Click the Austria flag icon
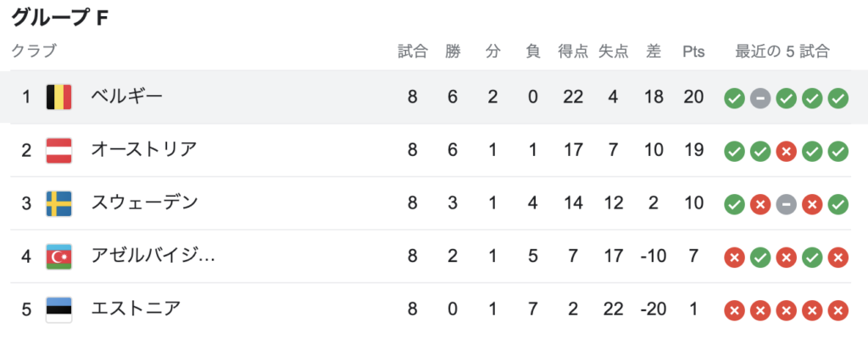This screenshot has height=339, width=868. point(58,150)
